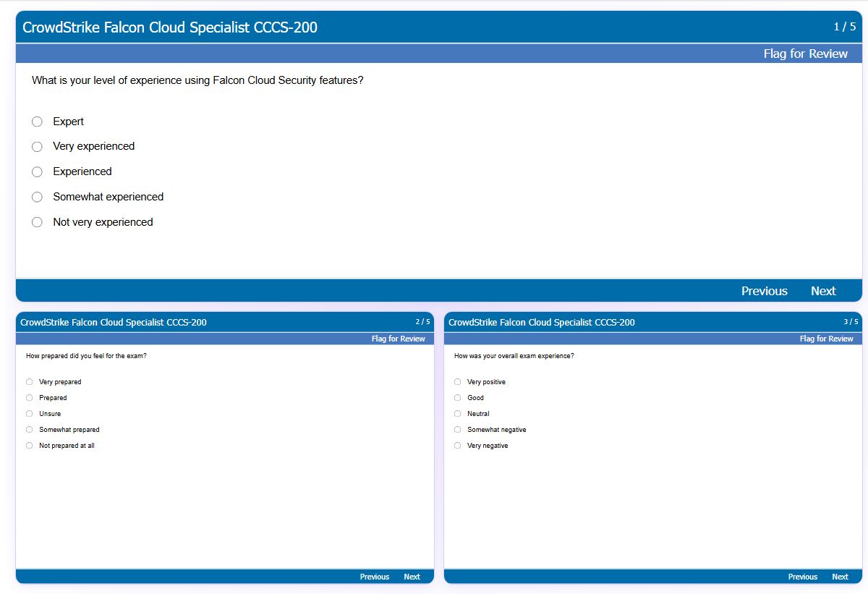
Task: Click Next on the 2 / 5 panel
Action: pyautogui.click(x=412, y=577)
